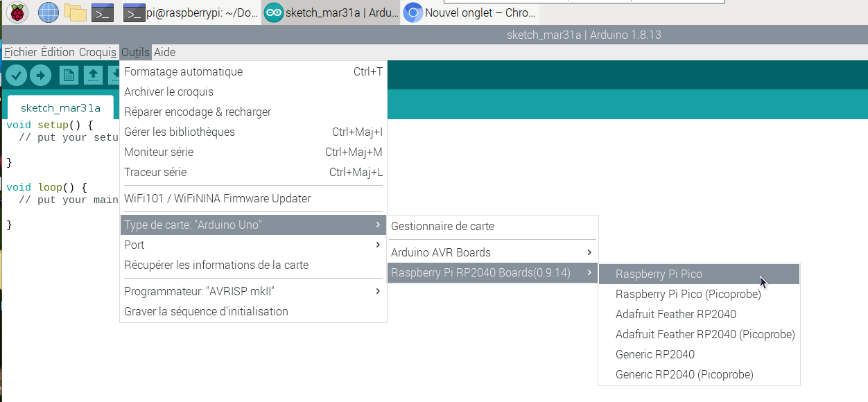Open the Raspberry Pi main menu icon
The height and width of the screenshot is (402, 868).
17,12
